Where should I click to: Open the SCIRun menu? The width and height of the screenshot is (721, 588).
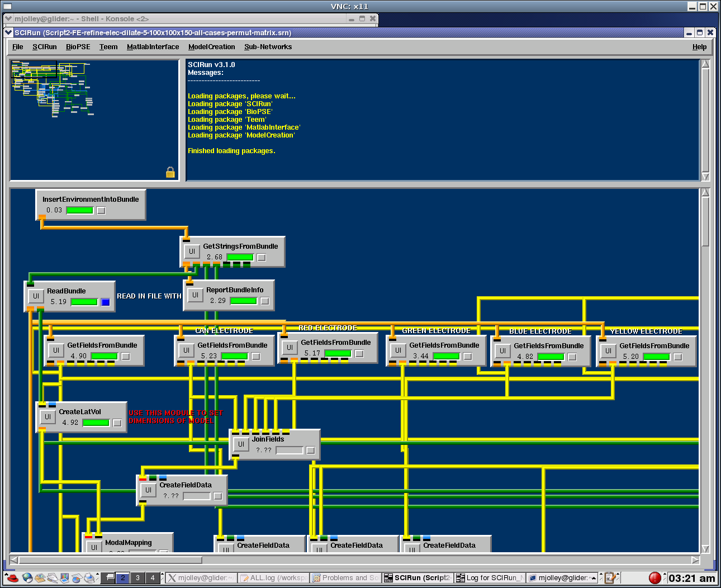pyautogui.click(x=45, y=47)
